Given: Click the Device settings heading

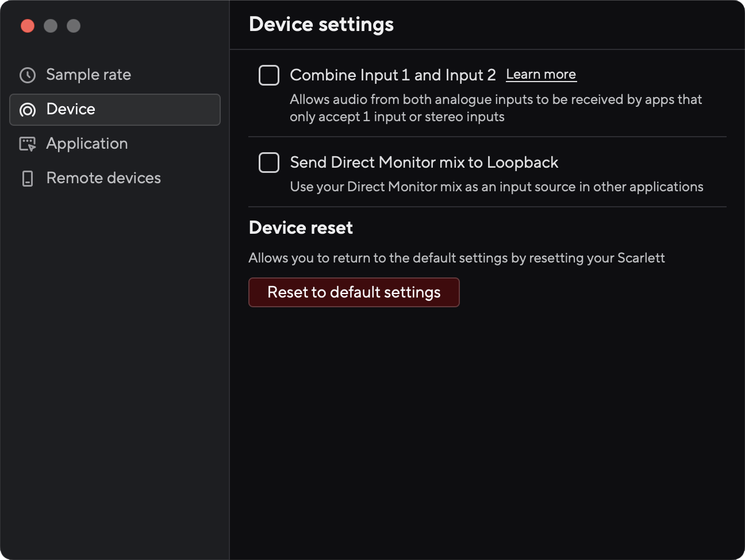Looking at the screenshot, I should (321, 25).
